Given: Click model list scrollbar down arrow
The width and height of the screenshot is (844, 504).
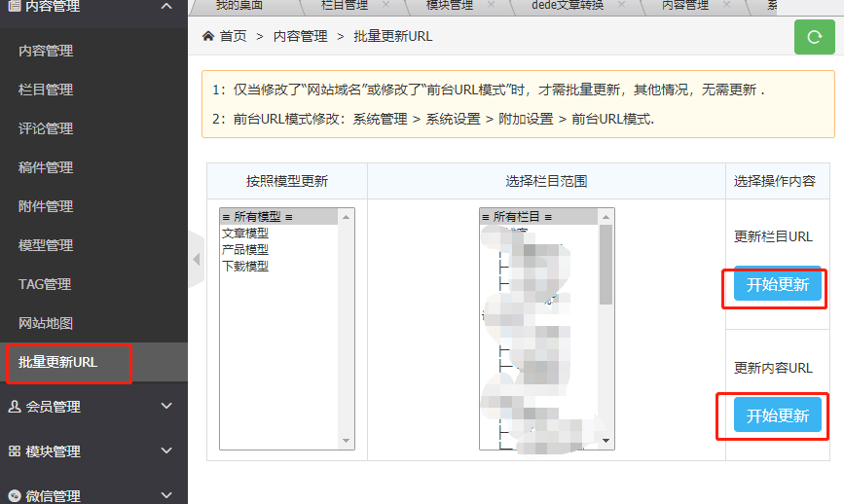Looking at the screenshot, I should (347, 441).
